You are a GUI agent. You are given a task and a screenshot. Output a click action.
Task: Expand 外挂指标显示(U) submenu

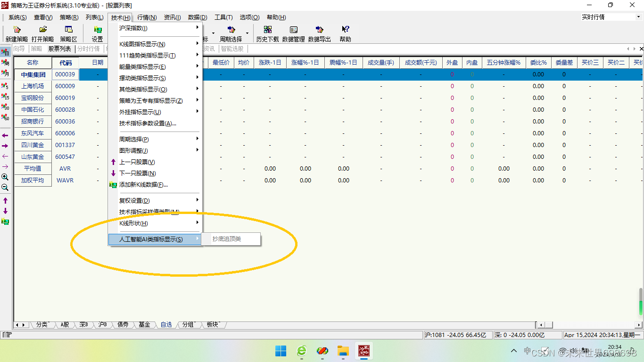(x=156, y=112)
